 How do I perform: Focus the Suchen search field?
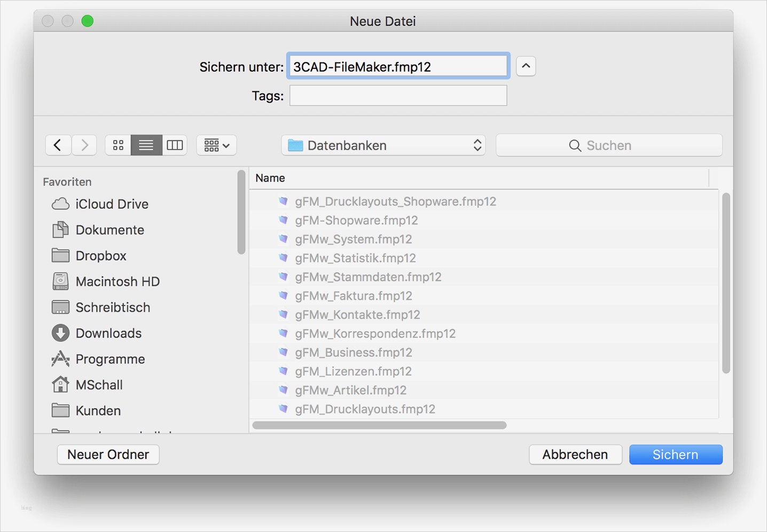coord(609,145)
